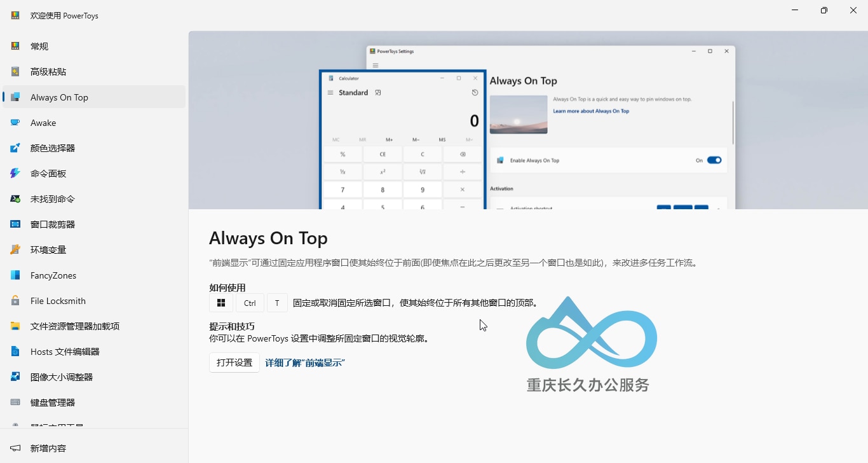Select the 颜色选择器 icon
Screen dimensions: 868x463
click(15, 148)
